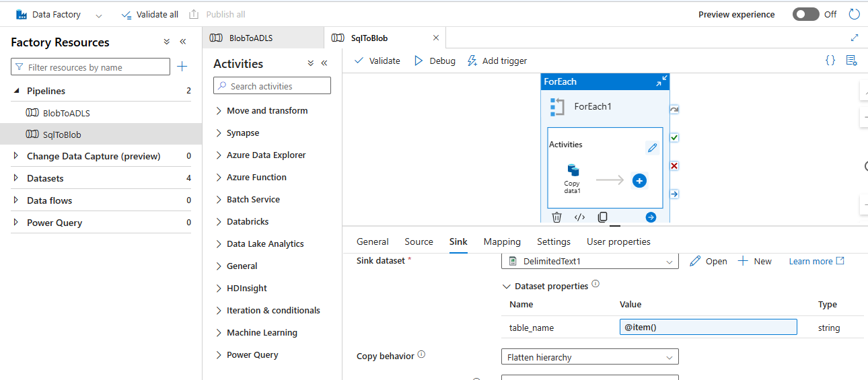Screen dimensions: 868x380
Task: Clone ForEach activity with copy icon
Action: [x=603, y=217]
